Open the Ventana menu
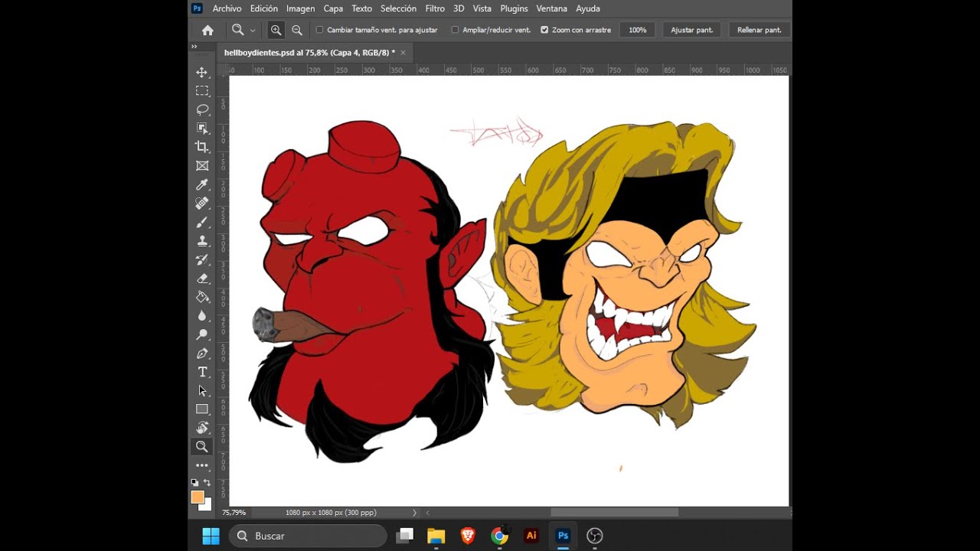 552,8
